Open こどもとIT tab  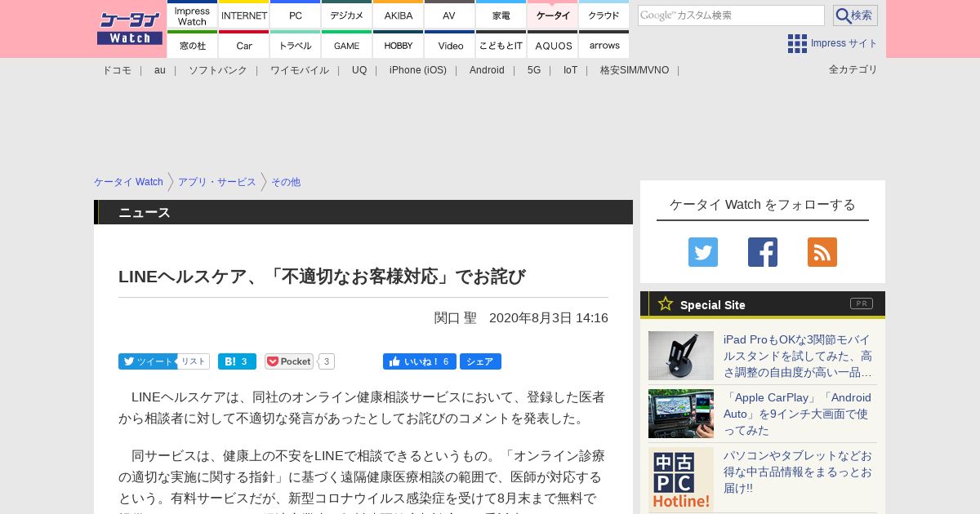coord(501,44)
